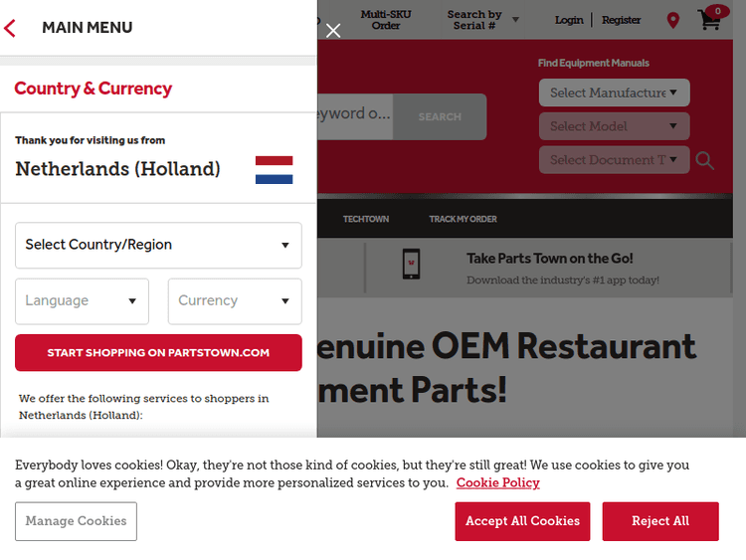Image resolution: width=746 pixels, height=560 pixels.
Task: Click the magnifier icon beside the document dropdown
Action: click(x=705, y=160)
